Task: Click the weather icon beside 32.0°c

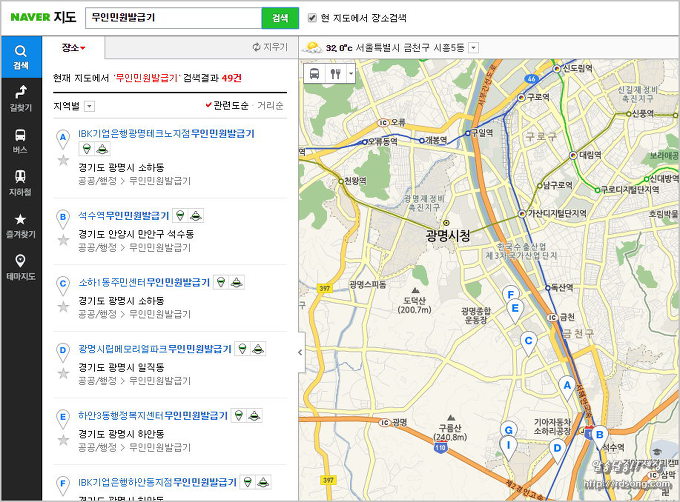Action: pos(312,47)
